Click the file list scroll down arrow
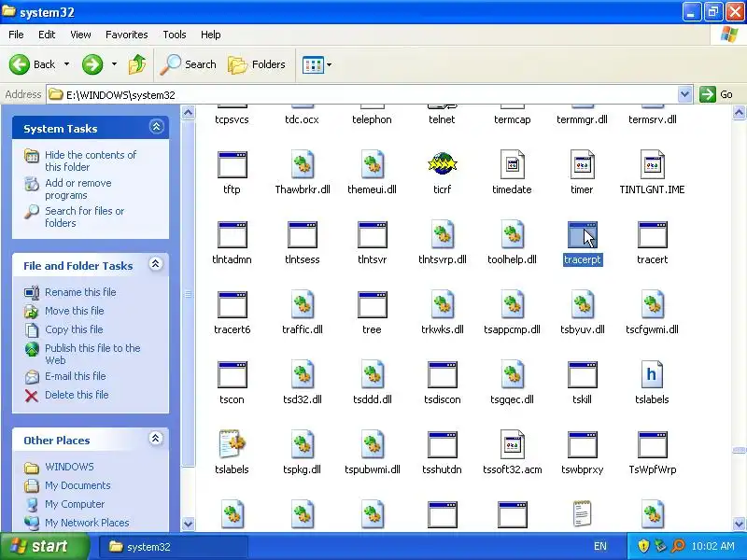The height and width of the screenshot is (560, 747). 739,524
